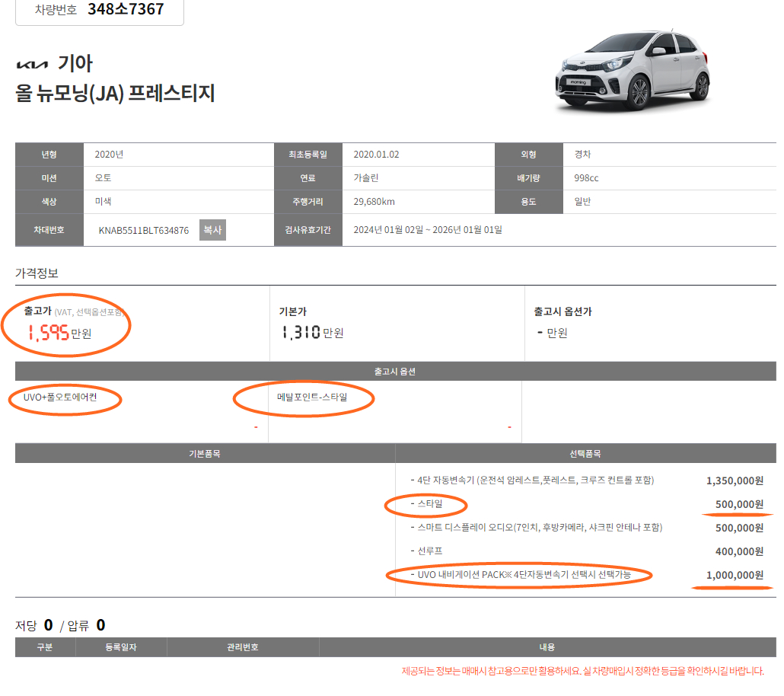Click the 출고시 옵션가 heading
This screenshot has height=696, width=784.
563,311
